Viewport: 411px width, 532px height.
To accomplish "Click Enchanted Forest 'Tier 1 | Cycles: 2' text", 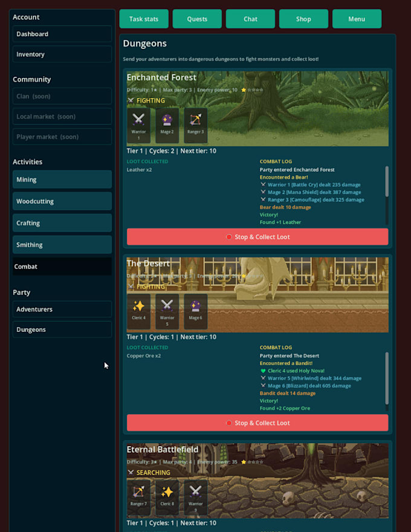I will click(150, 151).
